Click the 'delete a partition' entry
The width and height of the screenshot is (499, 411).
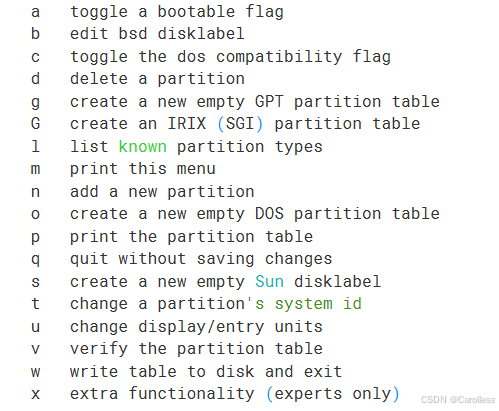coord(157,79)
